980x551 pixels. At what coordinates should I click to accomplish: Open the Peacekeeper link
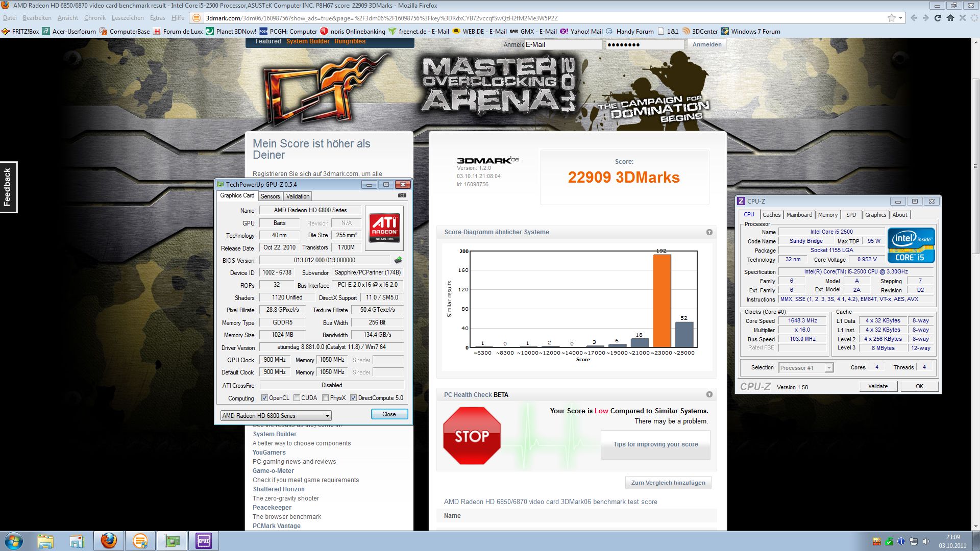(272, 508)
